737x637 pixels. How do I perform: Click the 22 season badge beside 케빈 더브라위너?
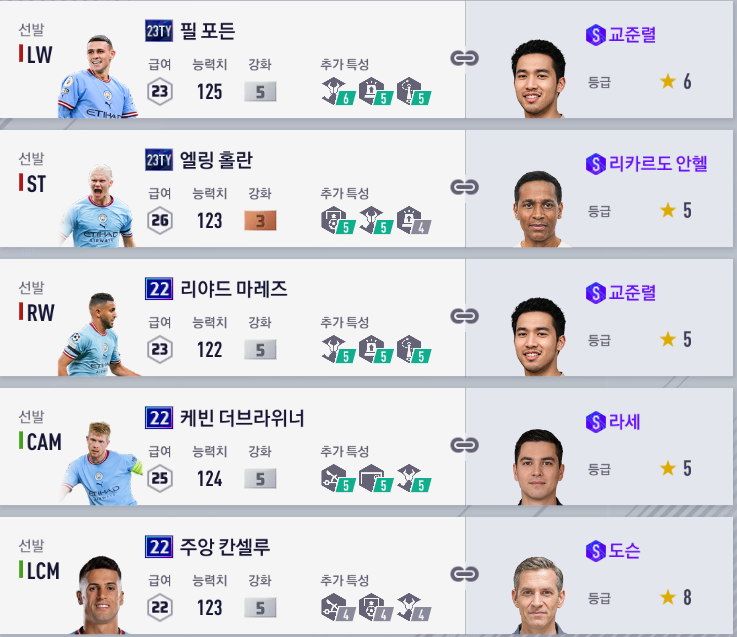click(159, 418)
